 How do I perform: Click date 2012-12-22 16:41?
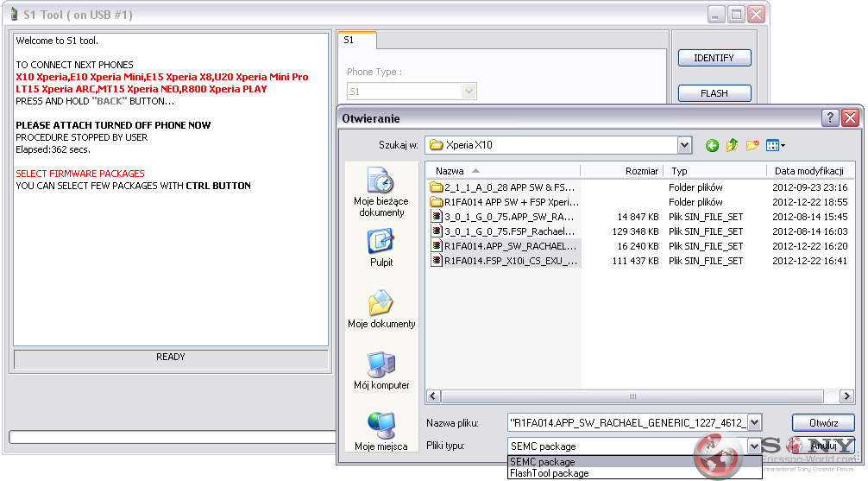[x=810, y=261]
